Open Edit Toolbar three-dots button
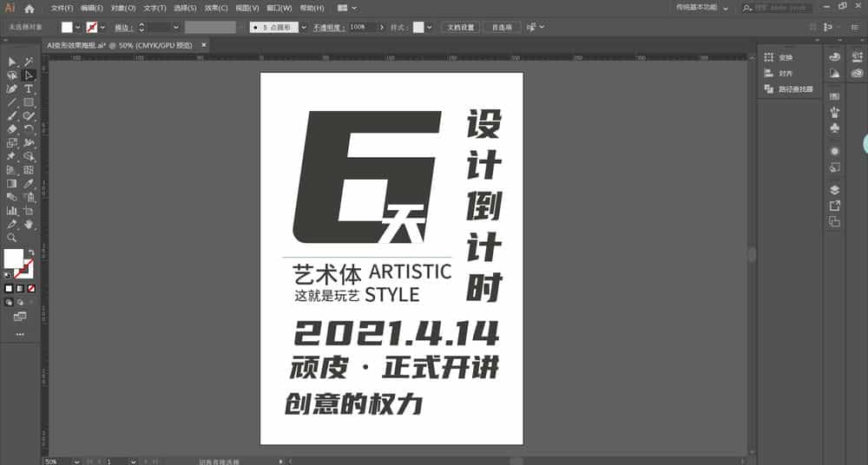This screenshot has height=465, width=868. [20, 334]
